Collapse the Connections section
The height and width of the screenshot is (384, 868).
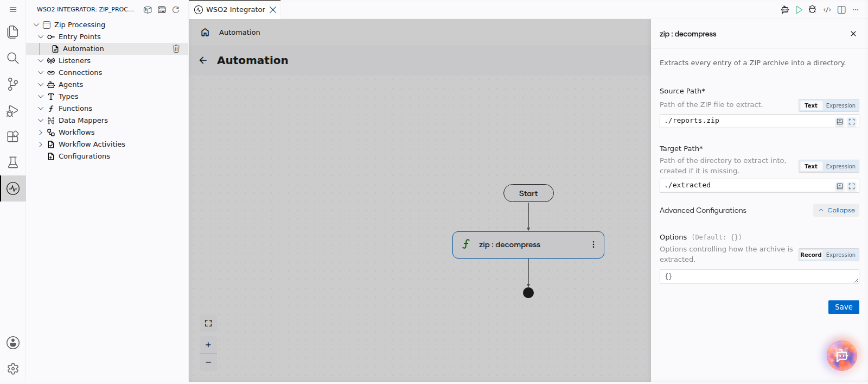41,73
